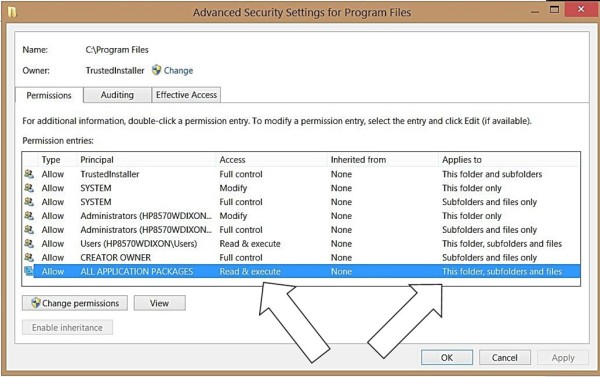This screenshot has width=600, height=377.
Task: Click the group icon of Users Read & execute entry
Action: pyautogui.click(x=29, y=243)
